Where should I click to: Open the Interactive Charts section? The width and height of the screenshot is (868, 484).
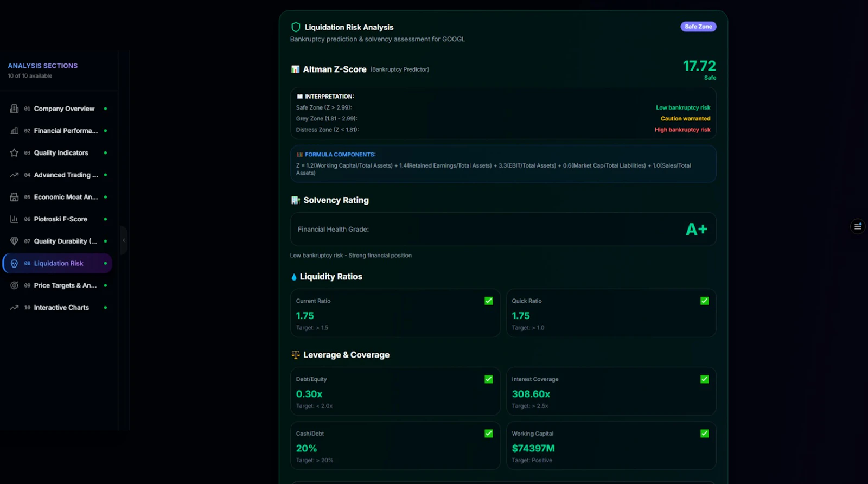[x=58, y=308]
